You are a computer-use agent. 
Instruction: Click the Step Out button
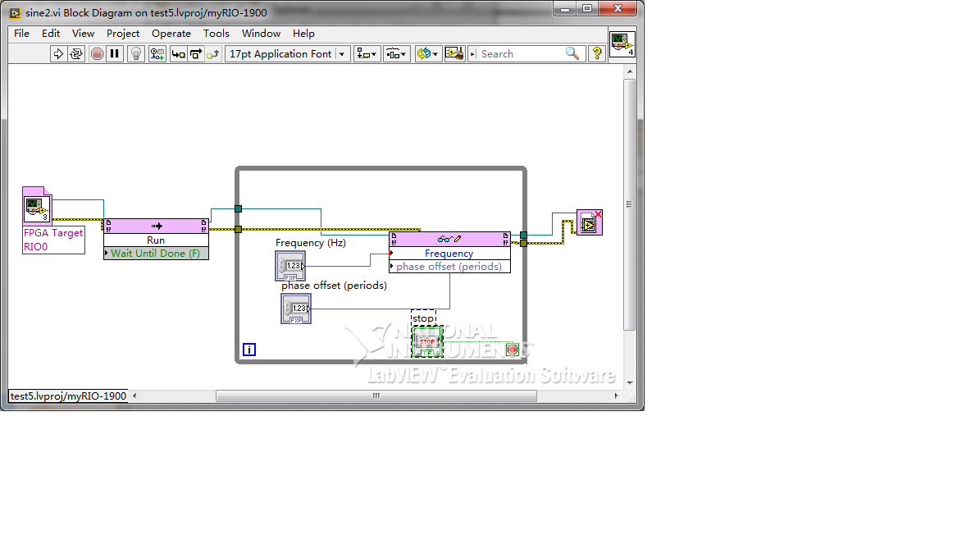213,54
